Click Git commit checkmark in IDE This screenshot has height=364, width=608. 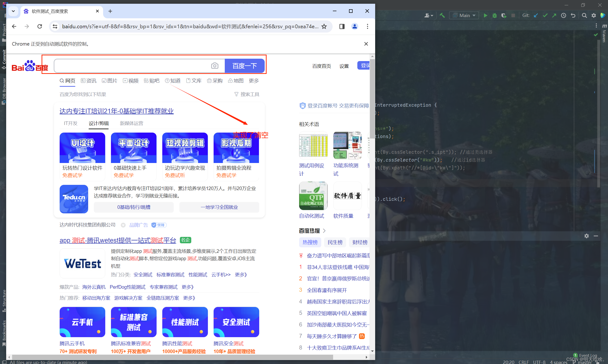pos(545,15)
